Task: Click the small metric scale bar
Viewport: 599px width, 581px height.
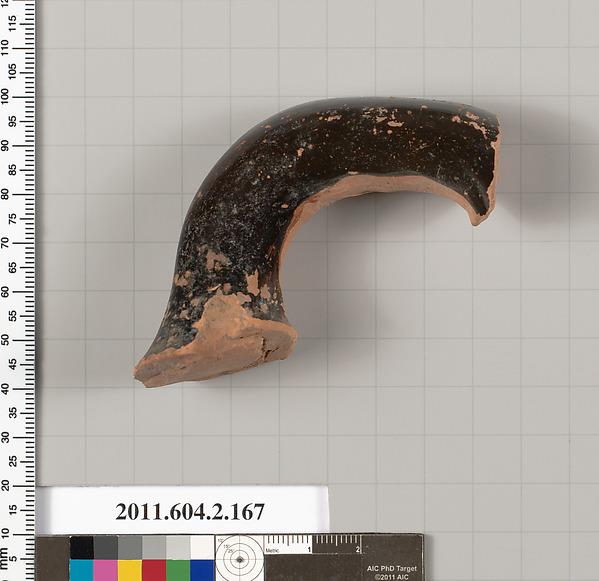Action: click(x=312, y=544)
